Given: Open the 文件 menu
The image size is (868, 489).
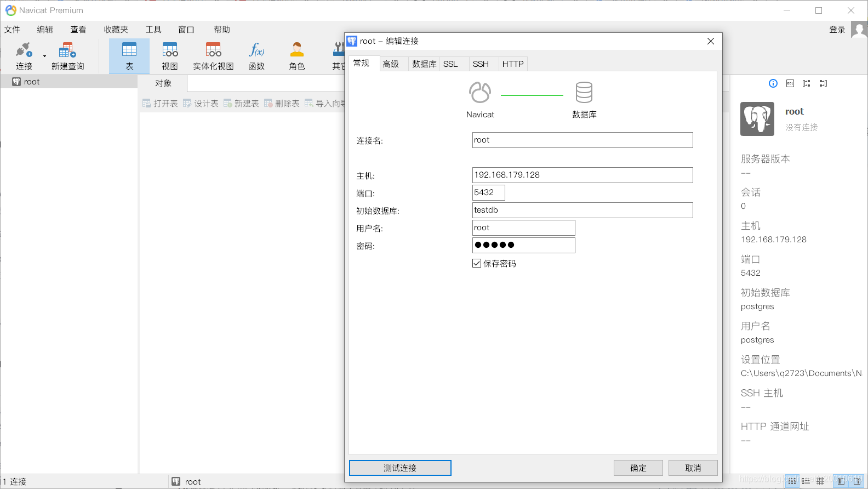Looking at the screenshot, I should point(12,30).
